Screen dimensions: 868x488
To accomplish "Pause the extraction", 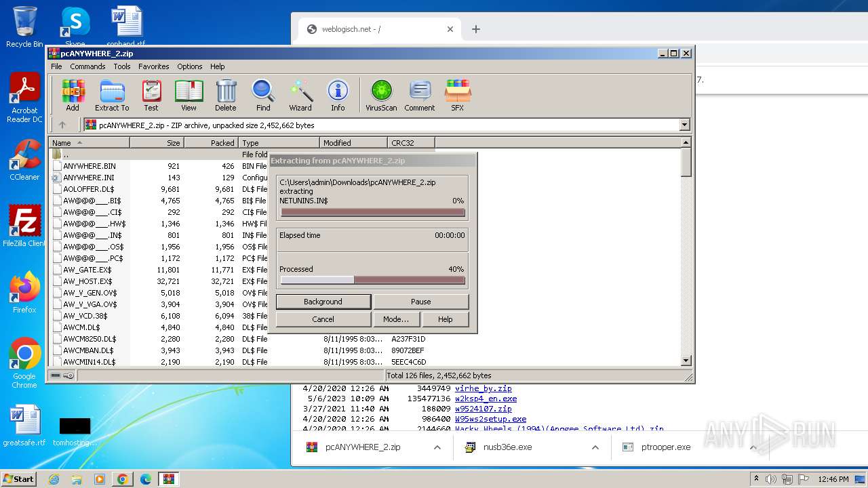I will pos(420,302).
